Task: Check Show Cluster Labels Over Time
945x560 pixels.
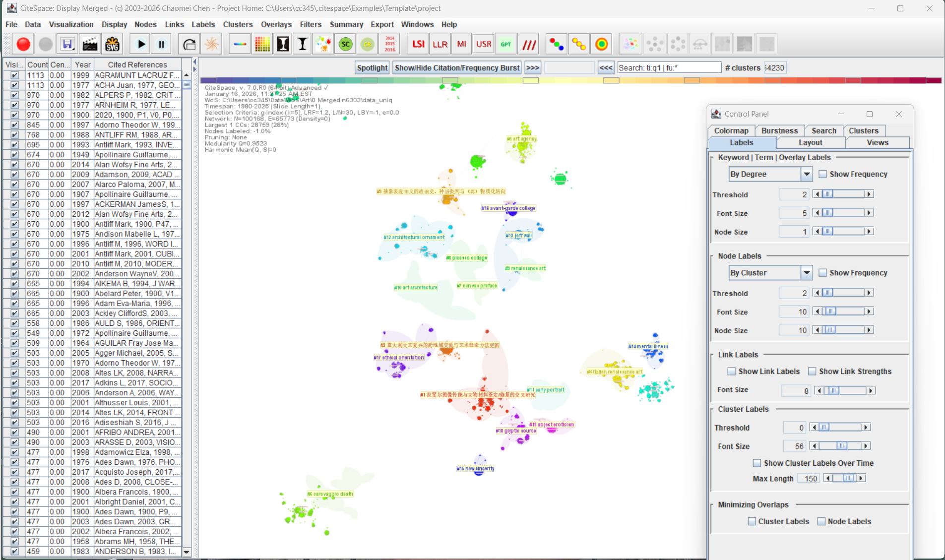Action: (756, 463)
